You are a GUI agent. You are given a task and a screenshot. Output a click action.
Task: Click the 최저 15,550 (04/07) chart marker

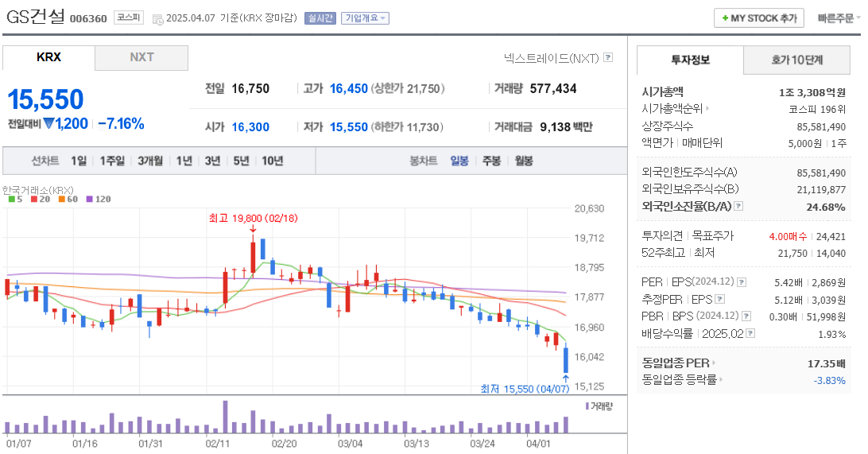pos(525,390)
